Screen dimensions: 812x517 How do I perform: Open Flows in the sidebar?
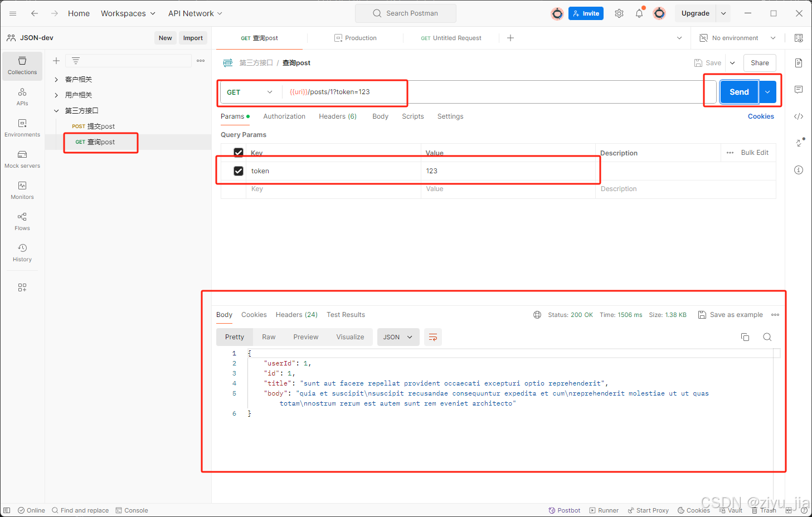[x=22, y=222]
